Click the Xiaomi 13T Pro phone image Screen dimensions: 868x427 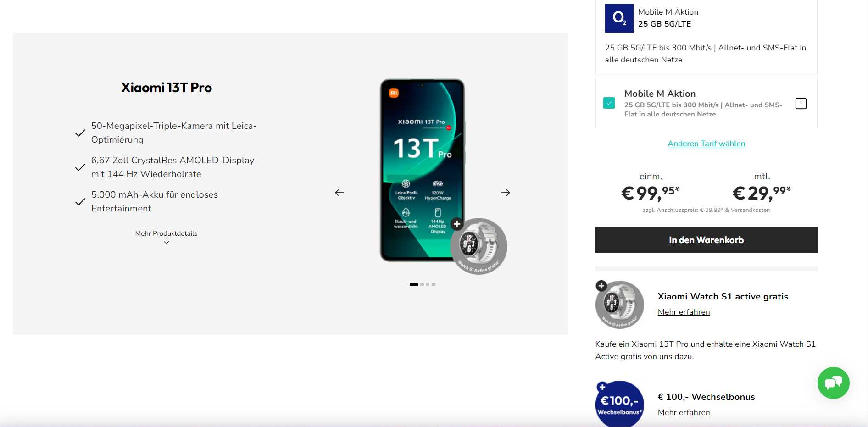point(422,170)
